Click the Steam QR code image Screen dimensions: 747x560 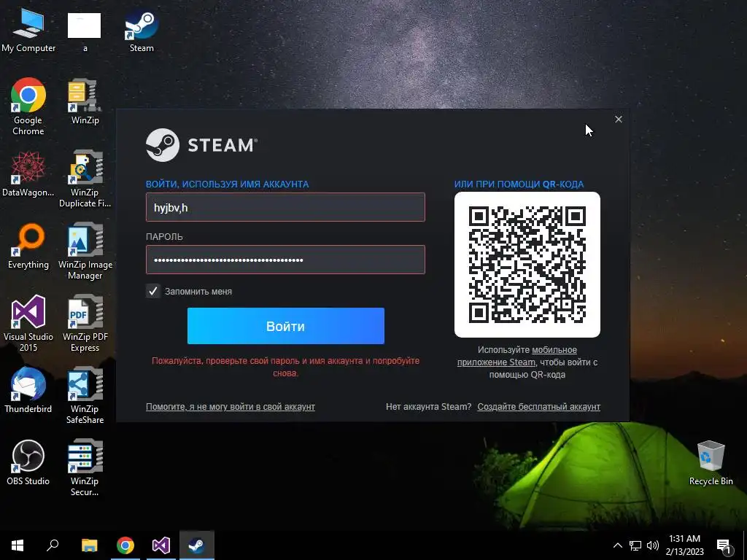coord(527,265)
